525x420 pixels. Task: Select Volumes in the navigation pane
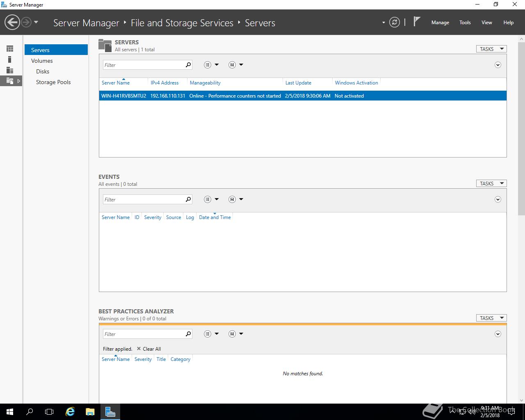tap(42, 61)
